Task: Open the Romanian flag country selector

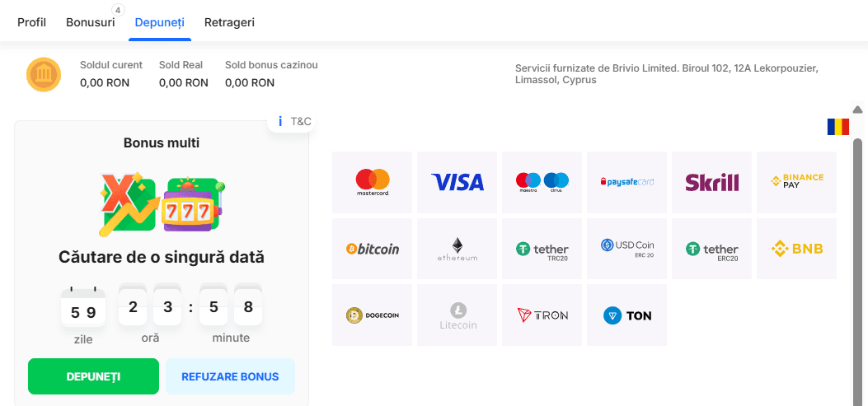Action: click(x=838, y=127)
